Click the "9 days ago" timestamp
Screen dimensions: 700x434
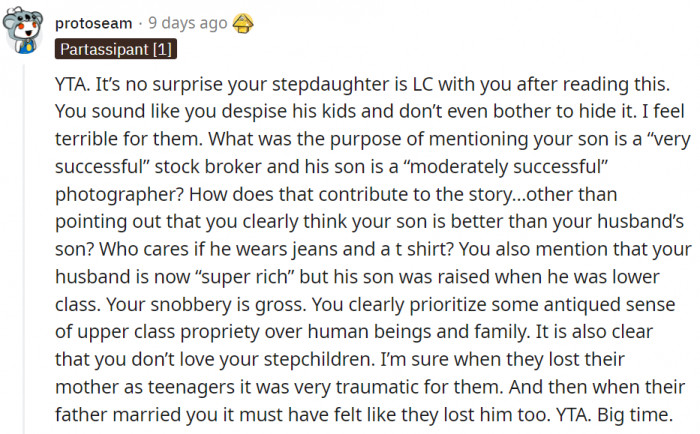click(x=188, y=23)
